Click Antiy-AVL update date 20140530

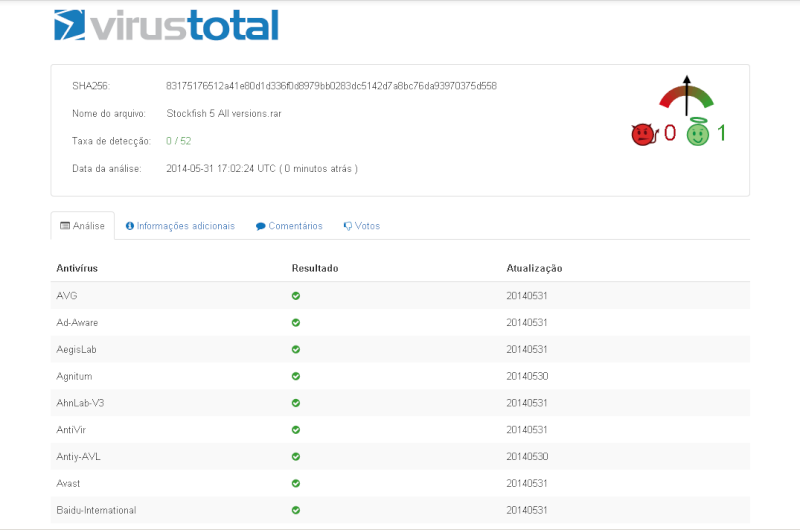click(x=527, y=457)
